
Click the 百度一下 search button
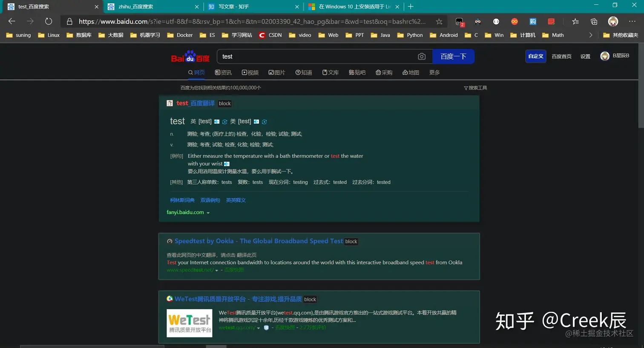(x=453, y=57)
